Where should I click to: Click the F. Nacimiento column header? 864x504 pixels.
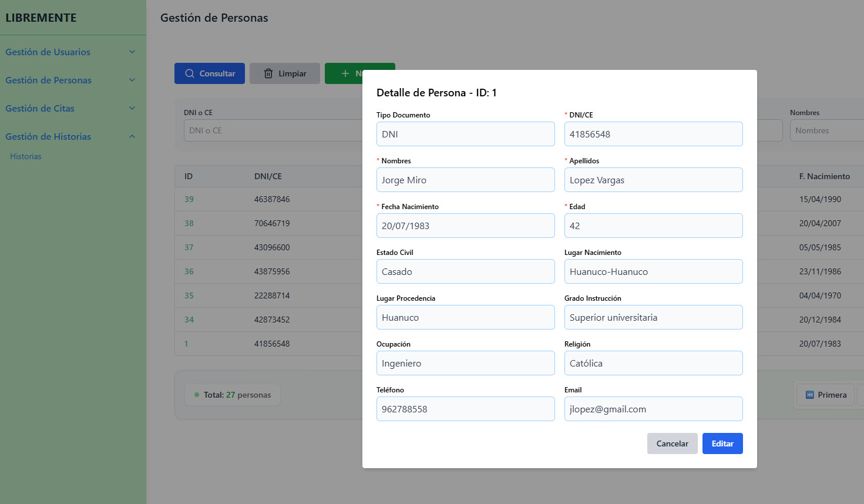(x=825, y=176)
